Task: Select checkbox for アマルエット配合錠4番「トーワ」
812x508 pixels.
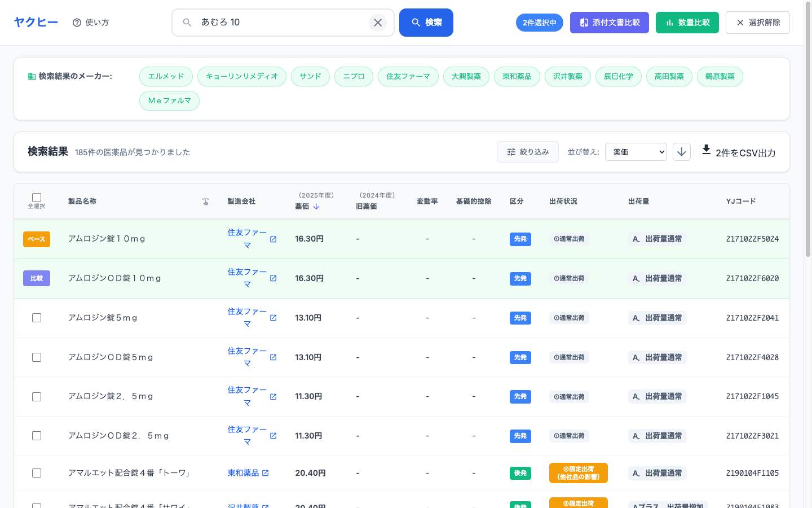Action: (37, 473)
